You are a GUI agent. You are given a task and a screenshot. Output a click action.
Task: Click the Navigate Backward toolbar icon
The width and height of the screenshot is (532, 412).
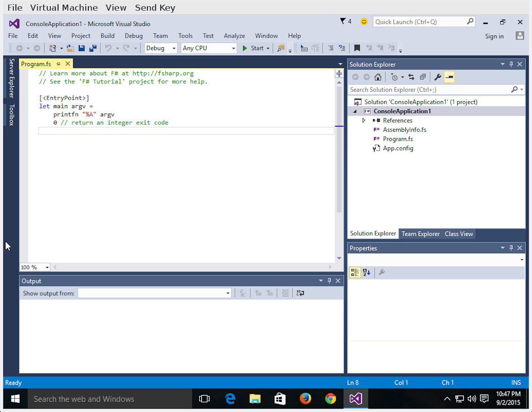(x=20, y=48)
